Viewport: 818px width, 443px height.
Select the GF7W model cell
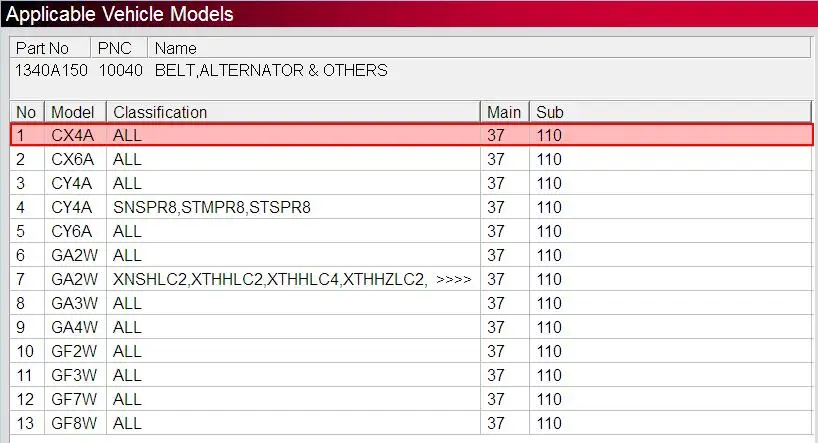tap(74, 399)
